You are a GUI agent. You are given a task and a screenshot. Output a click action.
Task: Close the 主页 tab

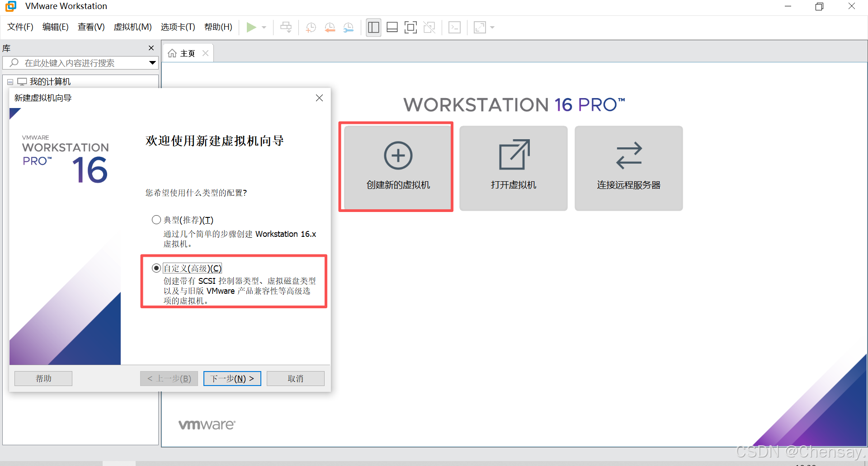coord(205,53)
